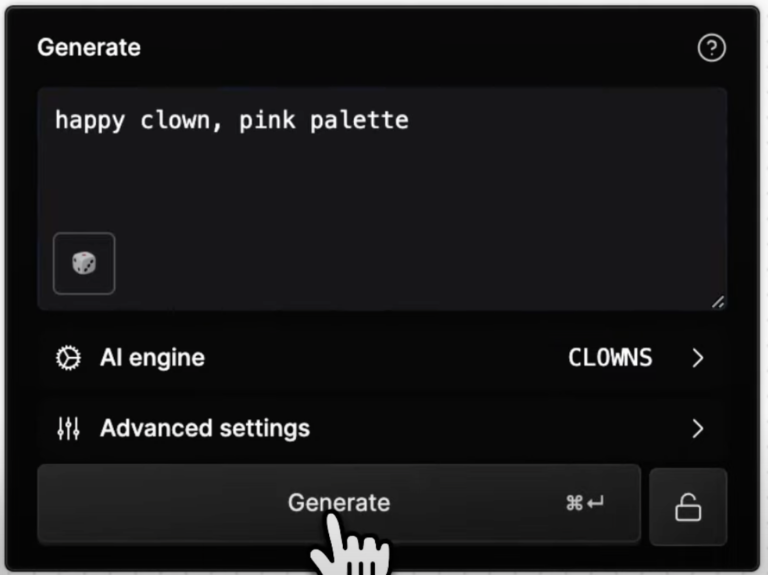The height and width of the screenshot is (575, 768).
Task: Click the Advanced settings sliders icon
Action: coord(68,429)
